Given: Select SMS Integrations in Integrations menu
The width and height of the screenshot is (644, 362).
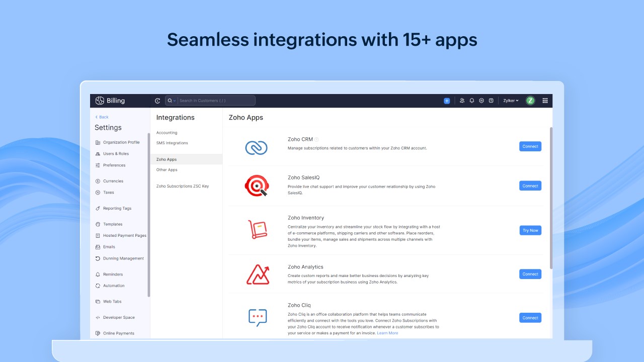Looking at the screenshot, I should coord(172,143).
